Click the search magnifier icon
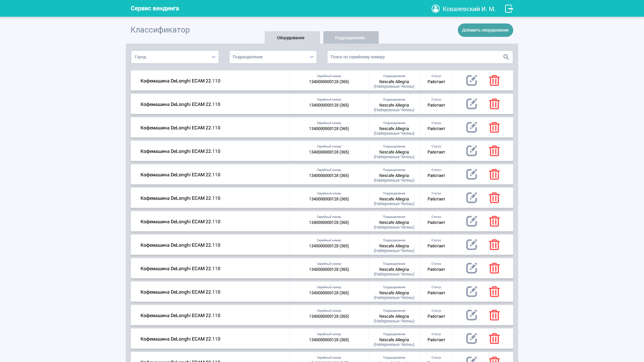 point(506,57)
